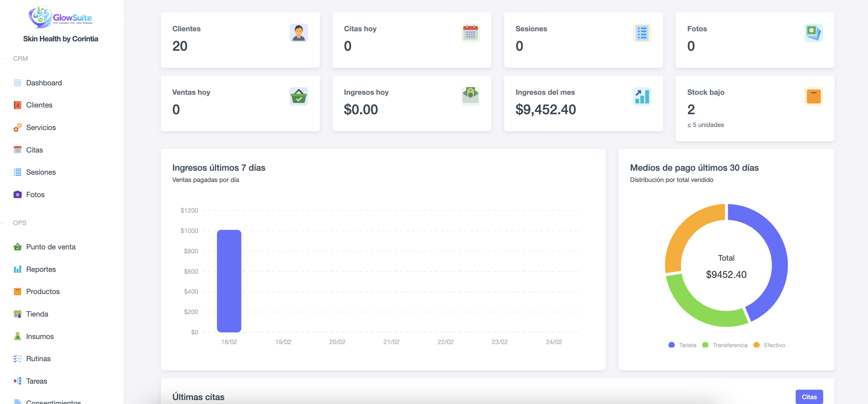Click the Stock bajo box icon
This screenshot has width=868, height=404.
coord(813,97)
